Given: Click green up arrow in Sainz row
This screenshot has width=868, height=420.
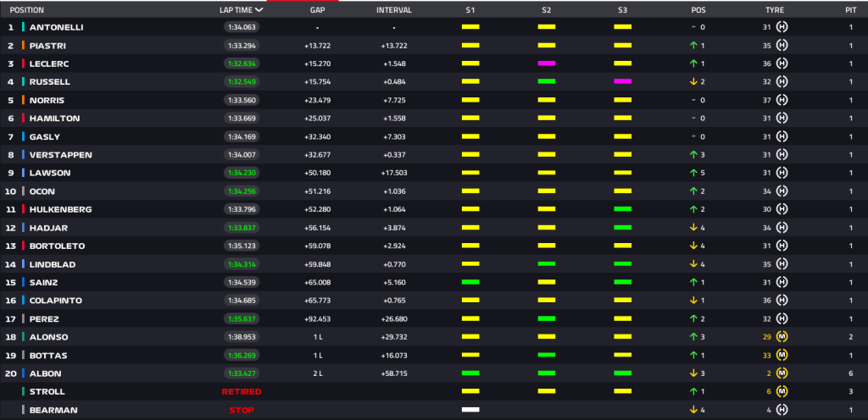Looking at the screenshot, I should coord(693,282).
